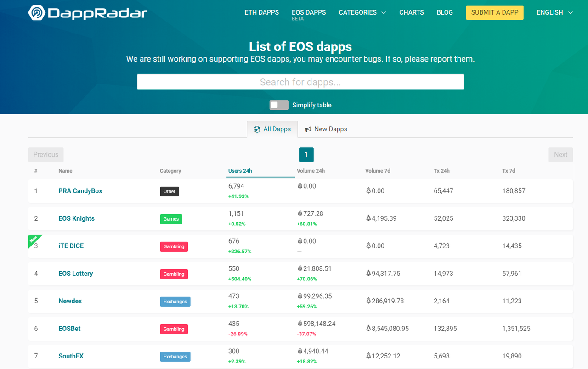Click the 6,794 users value for PRA CandyBox

pos(236,186)
